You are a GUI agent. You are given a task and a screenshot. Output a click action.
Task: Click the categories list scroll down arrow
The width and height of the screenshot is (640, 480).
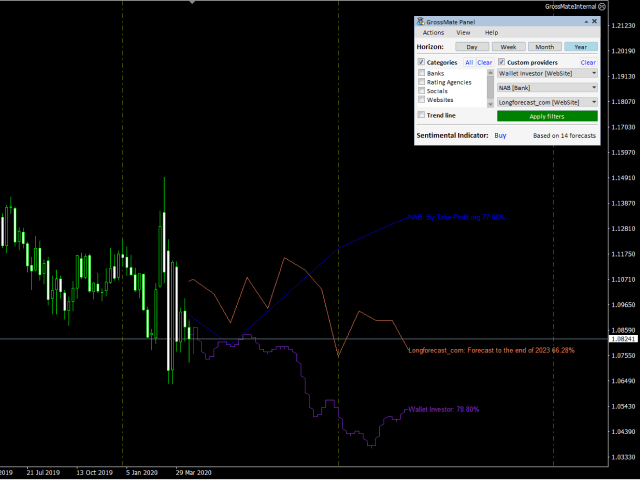[x=491, y=104]
